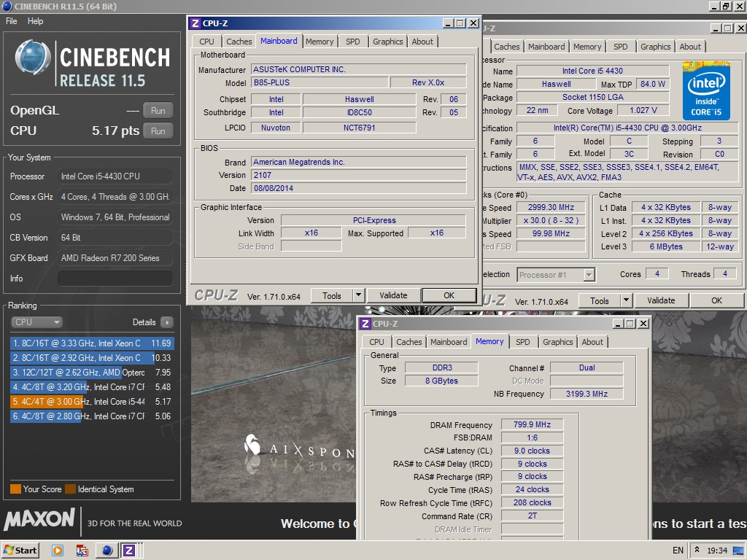
Task: Show hidden system tray icons
Action: coord(697,550)
